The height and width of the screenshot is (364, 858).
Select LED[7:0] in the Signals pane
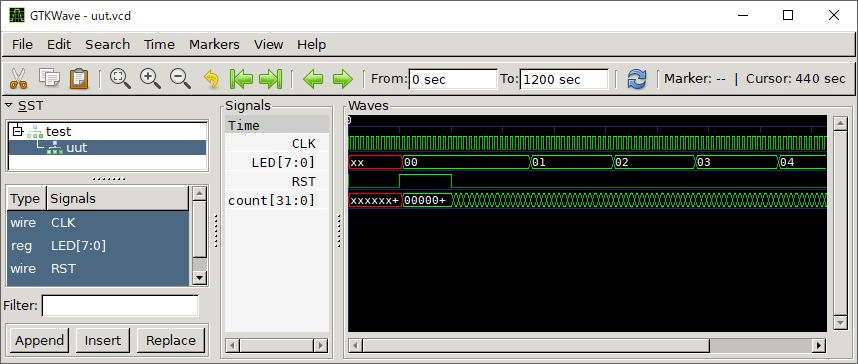[x=283, y=163]
